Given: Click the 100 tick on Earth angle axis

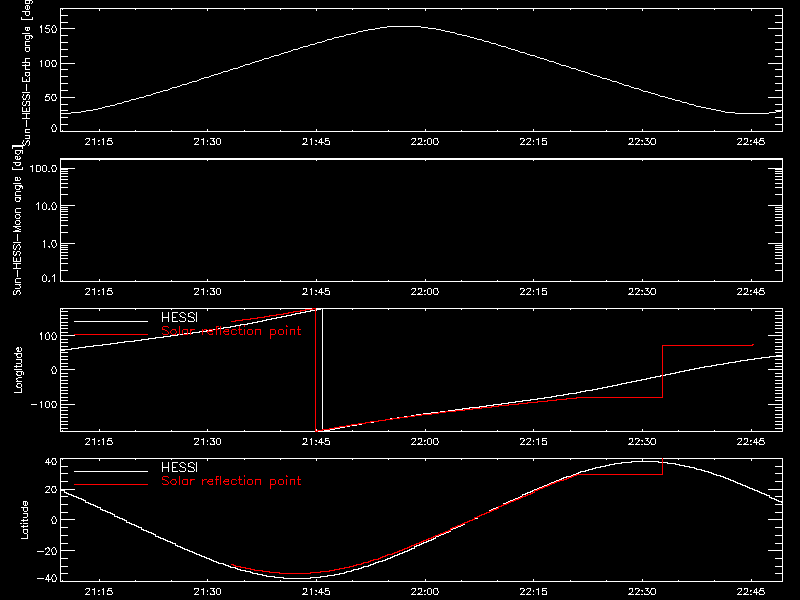Looking at the screenshot, I should point(48,64).
